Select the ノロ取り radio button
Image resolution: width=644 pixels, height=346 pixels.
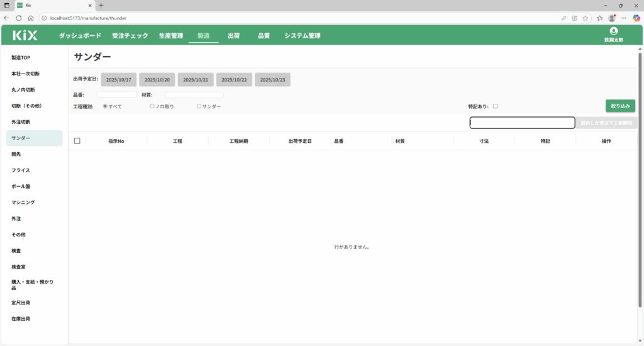[x=152, y=106]
